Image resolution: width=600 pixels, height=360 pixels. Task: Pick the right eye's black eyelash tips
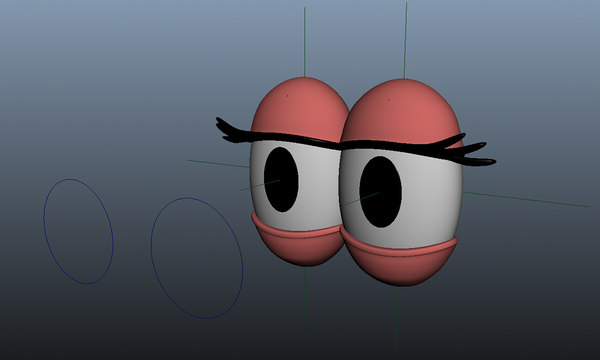473,153
